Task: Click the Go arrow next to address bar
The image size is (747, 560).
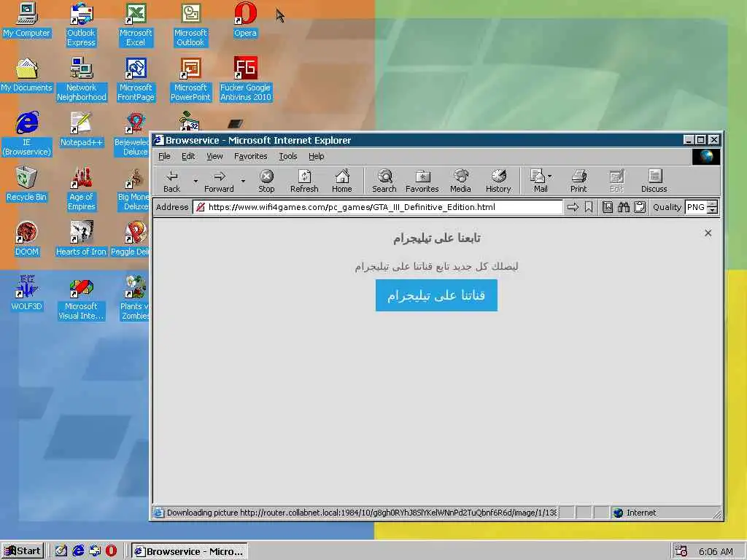Action: point(573,207)
